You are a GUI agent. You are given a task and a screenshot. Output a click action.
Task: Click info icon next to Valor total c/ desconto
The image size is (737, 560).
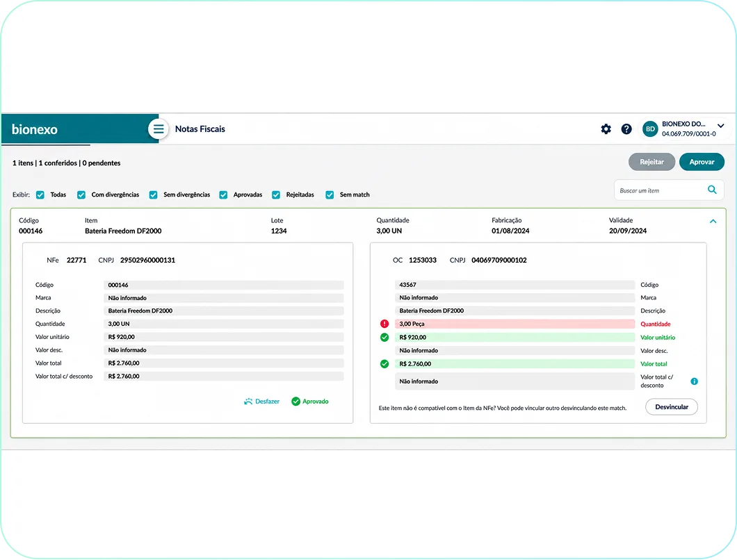pos(694,381)
